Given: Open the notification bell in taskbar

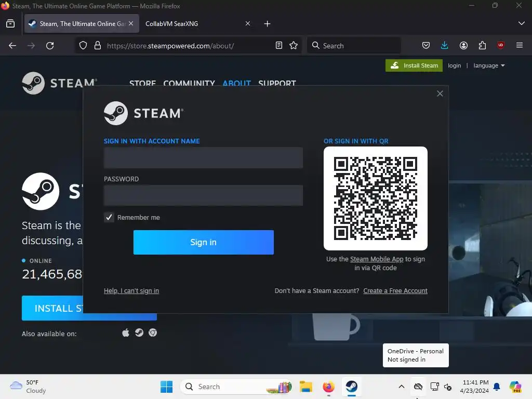Looking at the screenshot, I should 497,387.
